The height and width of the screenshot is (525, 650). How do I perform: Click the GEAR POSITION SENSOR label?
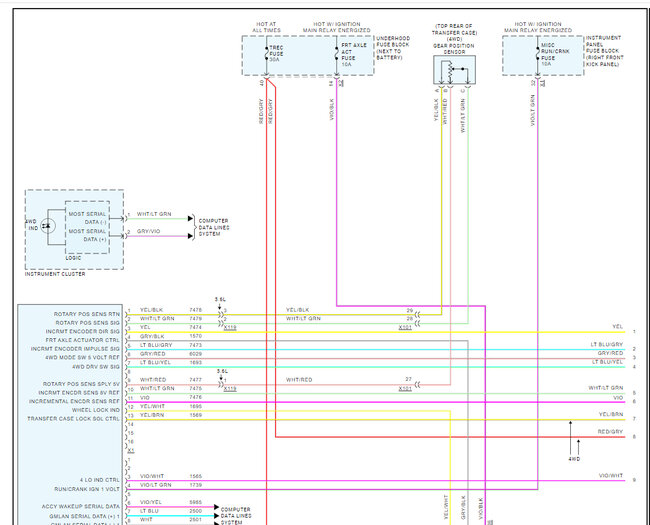pyautogui.click(x=454, y=49)
